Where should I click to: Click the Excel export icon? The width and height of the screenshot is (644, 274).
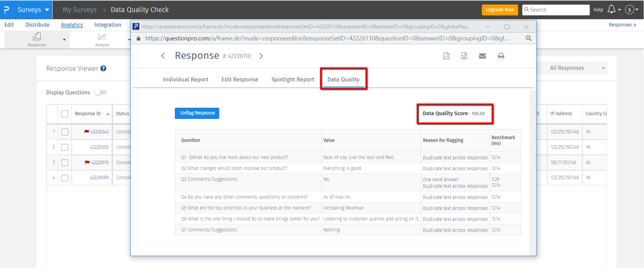[x=464, y=56]
